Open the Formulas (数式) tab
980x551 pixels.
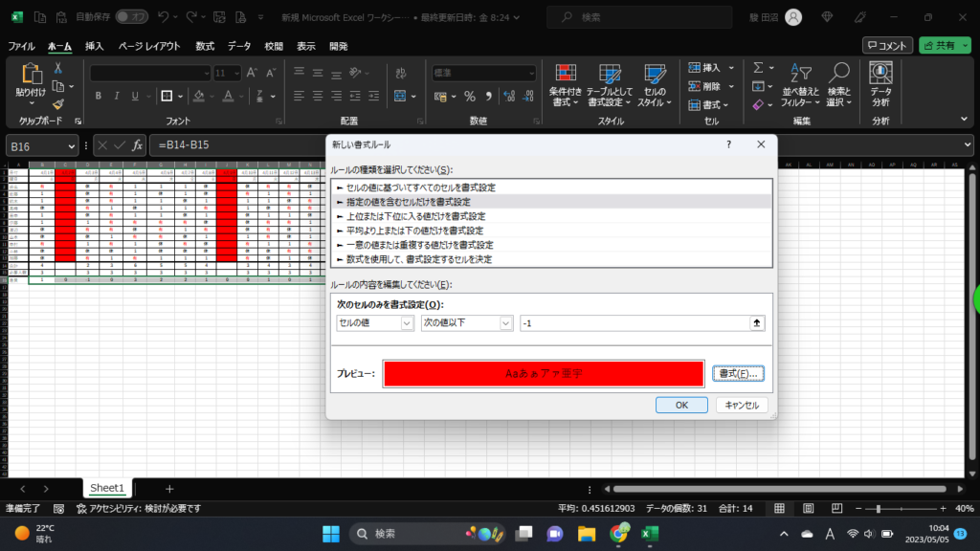205,46
